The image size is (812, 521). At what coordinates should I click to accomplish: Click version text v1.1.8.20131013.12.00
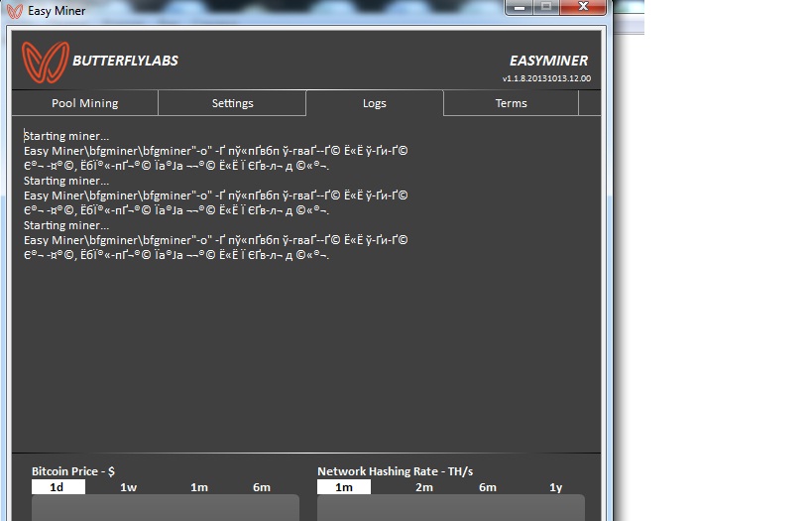(546, 78)
